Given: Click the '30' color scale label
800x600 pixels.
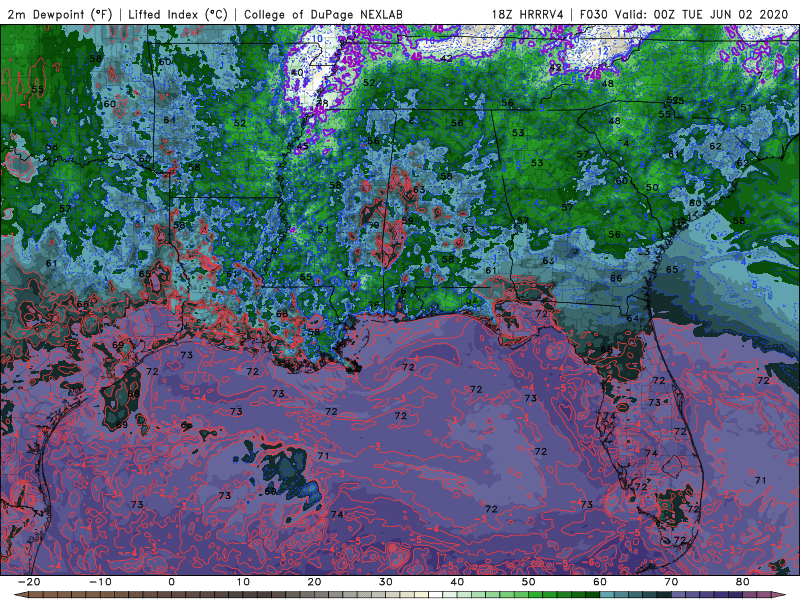Looking at the screenshot, I should pos(386,582).
